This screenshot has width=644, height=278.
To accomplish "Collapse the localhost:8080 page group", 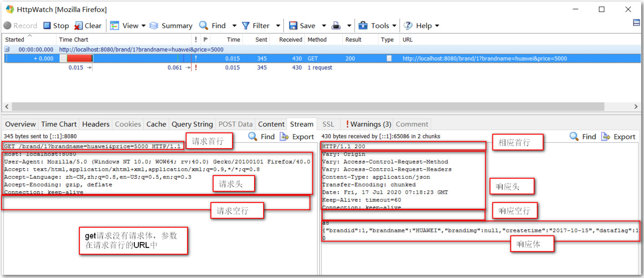I will pos(7,49).
